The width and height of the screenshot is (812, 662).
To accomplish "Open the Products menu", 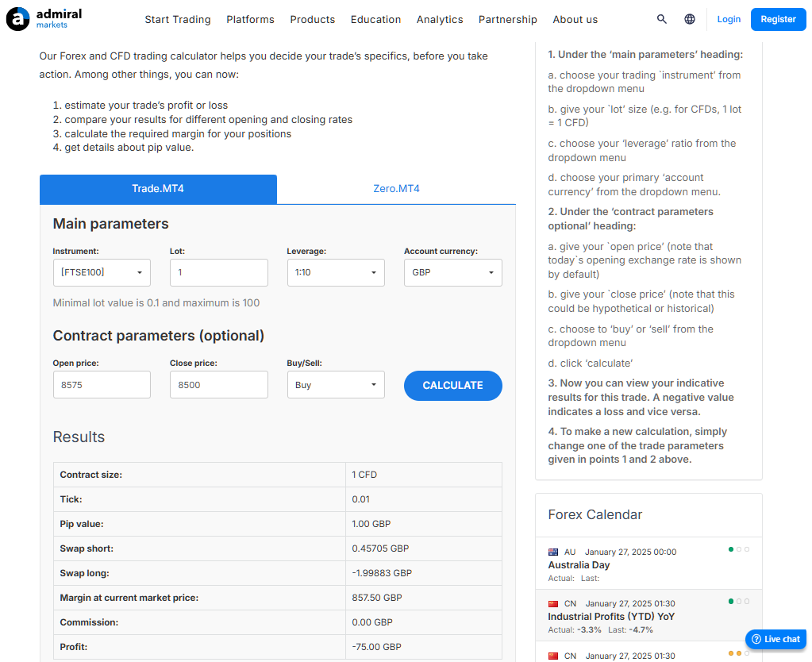I will point(312,20).
